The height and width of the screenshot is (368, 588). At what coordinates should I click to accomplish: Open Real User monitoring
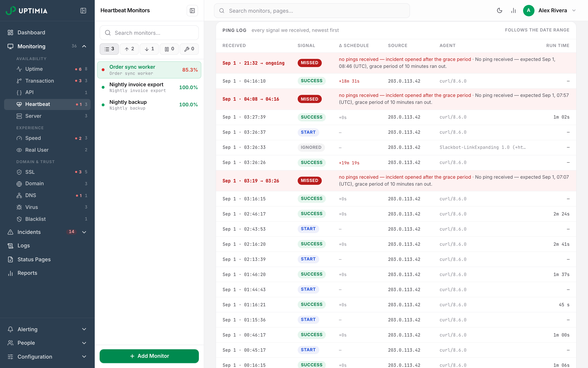47,150
